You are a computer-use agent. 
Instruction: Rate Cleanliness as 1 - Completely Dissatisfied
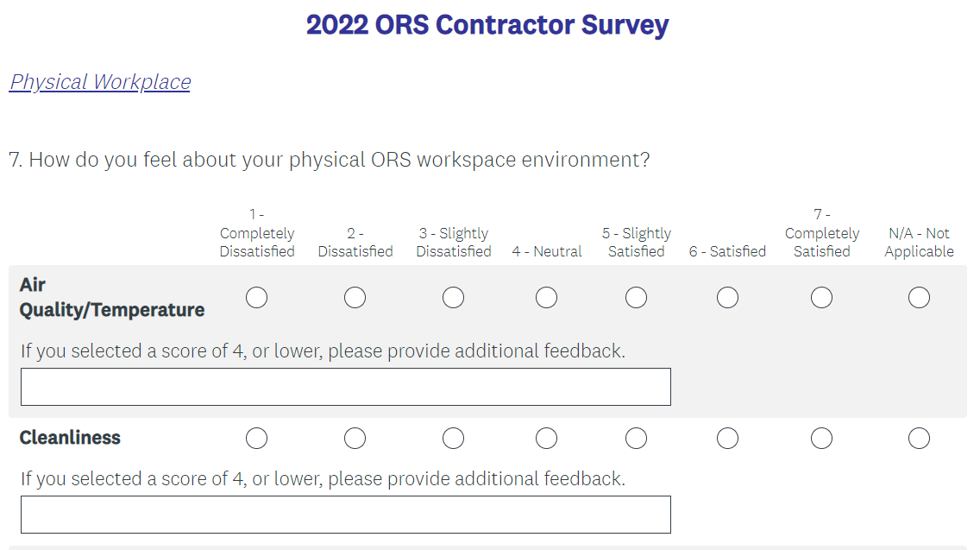(x=256, y=439)
